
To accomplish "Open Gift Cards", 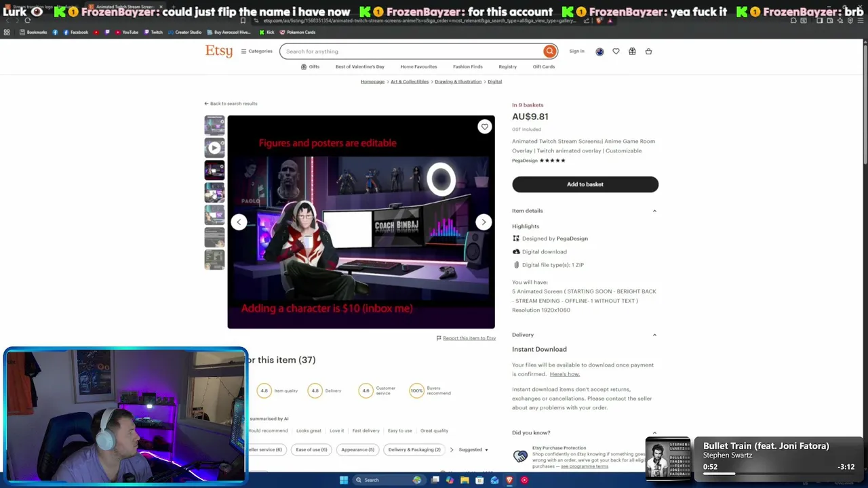I will click(x=544, y=66).
